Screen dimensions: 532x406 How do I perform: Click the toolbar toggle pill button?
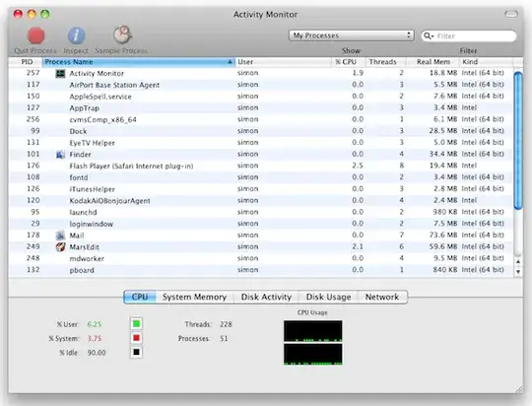point(511,14)
